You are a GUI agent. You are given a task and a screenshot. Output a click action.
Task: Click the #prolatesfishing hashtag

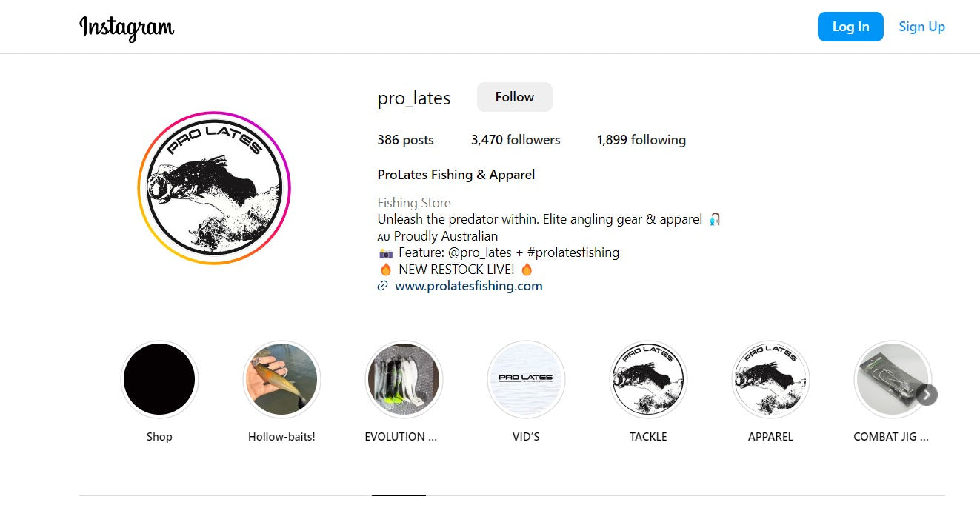coord(573,252)
